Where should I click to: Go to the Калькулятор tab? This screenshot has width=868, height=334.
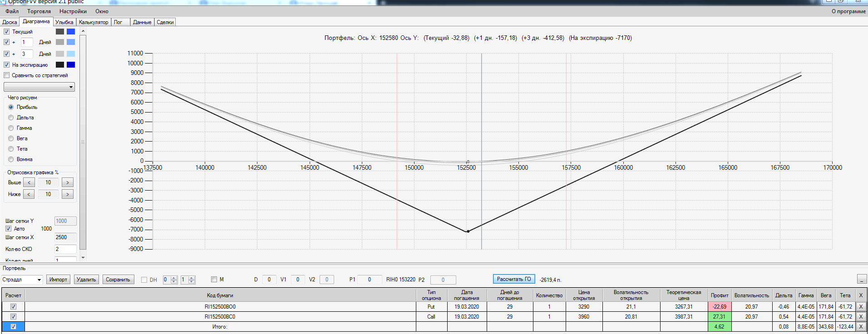pyautogui.click(x=94, y=22)
